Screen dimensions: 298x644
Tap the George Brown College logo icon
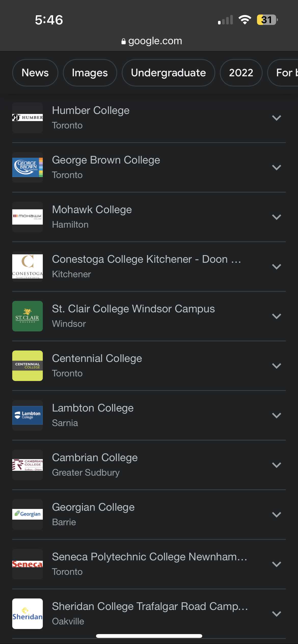coord(28,167)
